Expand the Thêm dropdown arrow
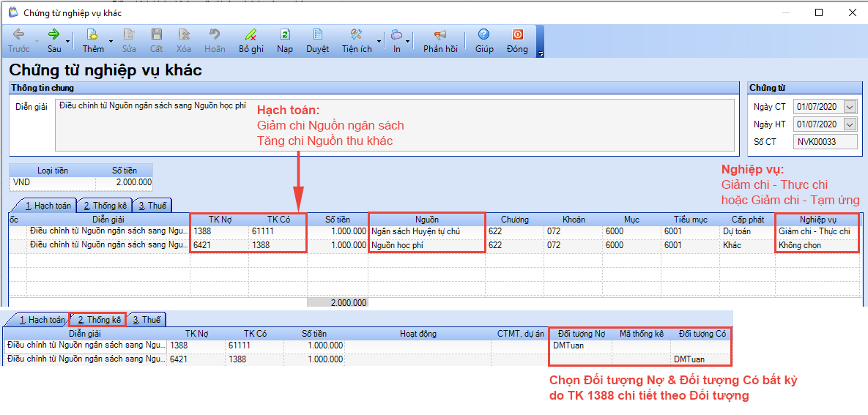Screen dimensions: 868x415 (111, 41)
